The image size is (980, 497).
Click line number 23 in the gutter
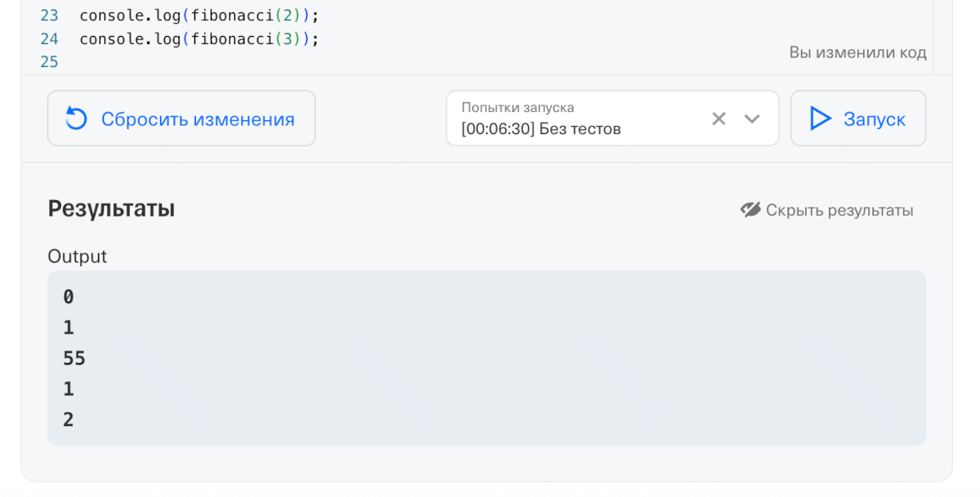(x=49, y=15)
